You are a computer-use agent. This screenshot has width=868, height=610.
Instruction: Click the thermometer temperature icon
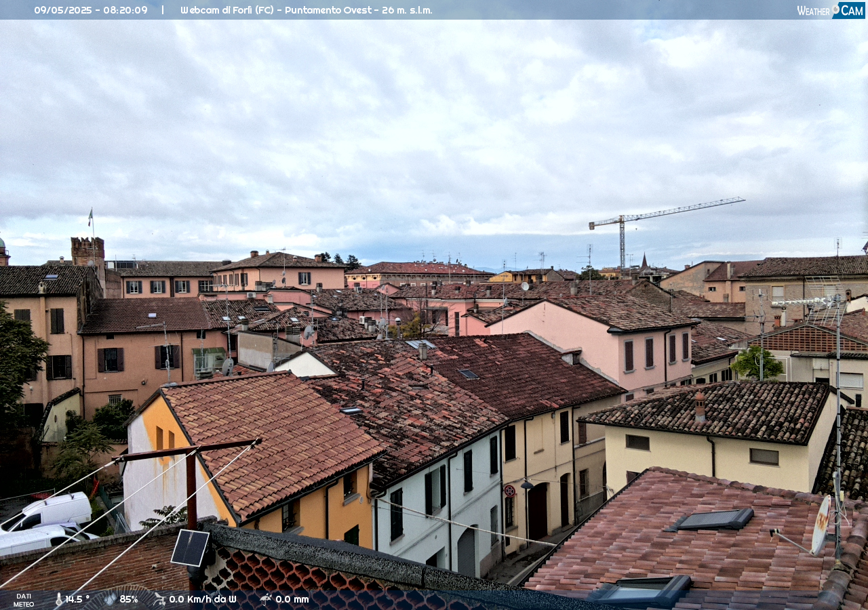(x=59, y=599)
